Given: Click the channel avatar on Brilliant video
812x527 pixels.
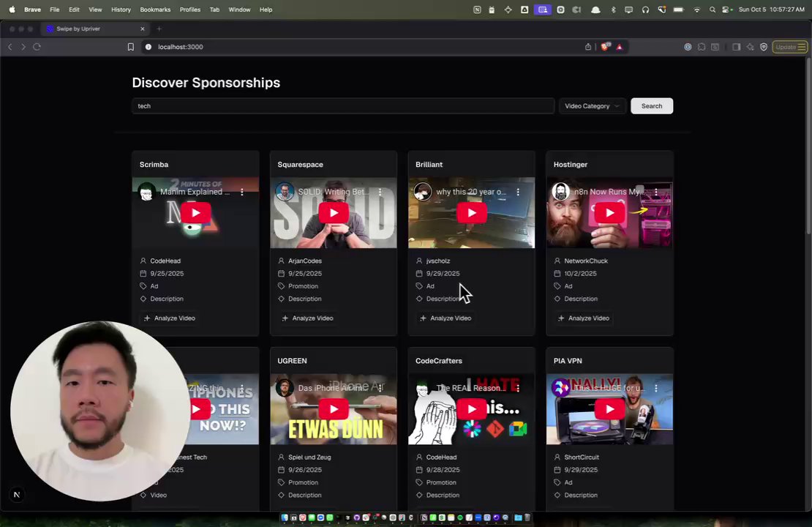Looking at the screenshot, I should pyautogui.click(x=423, y=192).
